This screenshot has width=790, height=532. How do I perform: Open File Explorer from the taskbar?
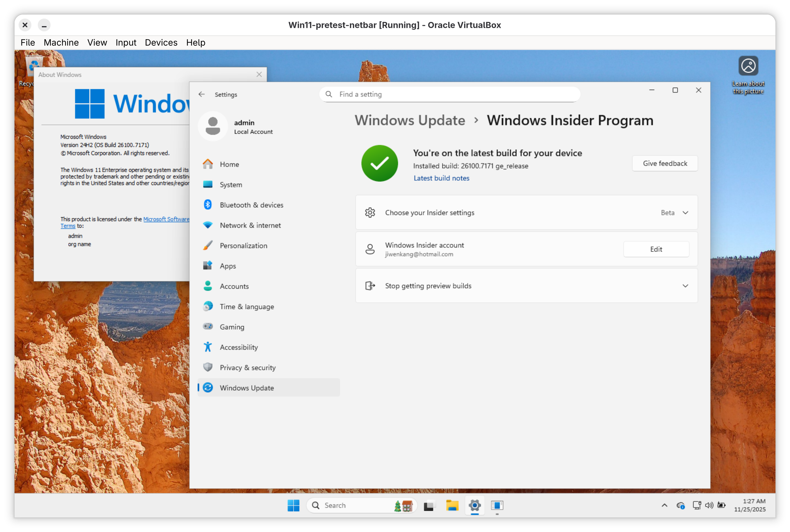[x=452, y=506]
